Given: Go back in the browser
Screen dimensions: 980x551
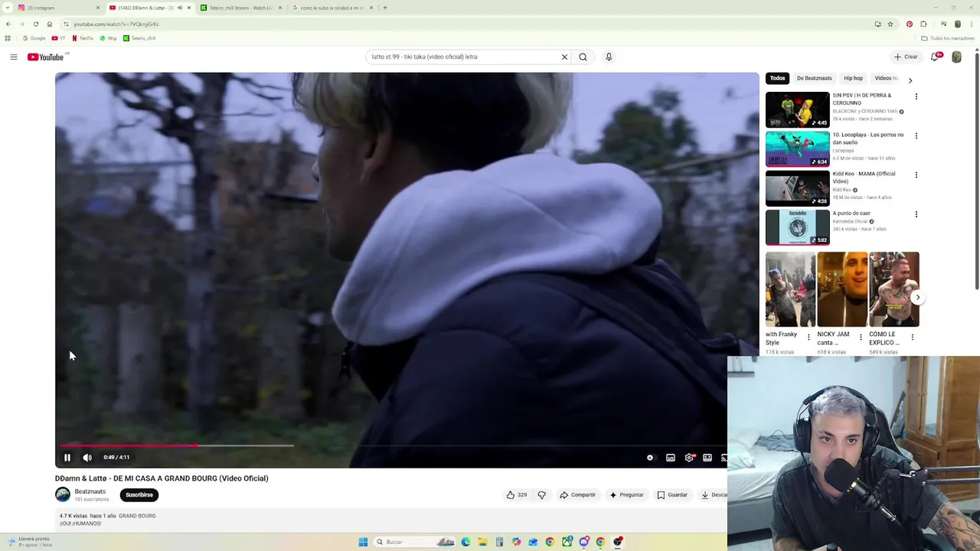Looking at the screenshot, I should pyautogui.click(x=8, y=24).
